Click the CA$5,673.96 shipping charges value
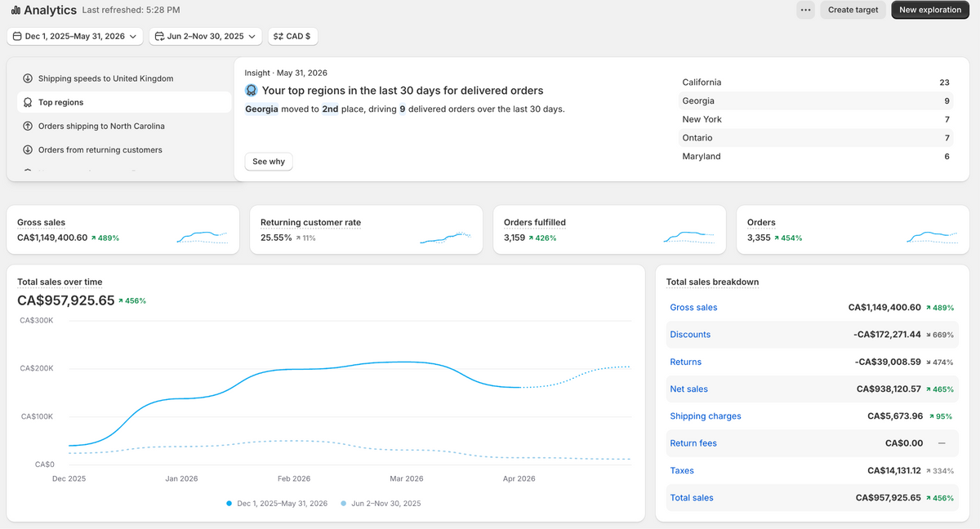Viewport: 980px width, 529px height. tap(895, 416)
